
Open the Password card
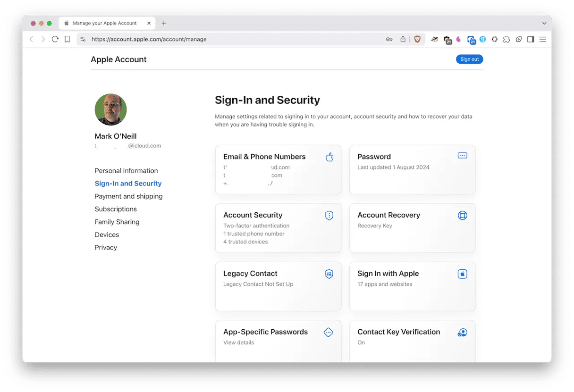click(x=413, y=170)
